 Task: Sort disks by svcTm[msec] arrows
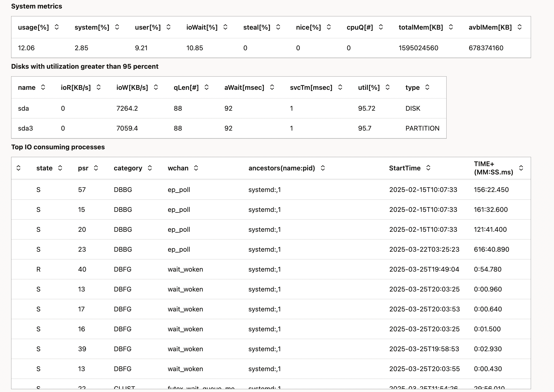tap(340, 87)
